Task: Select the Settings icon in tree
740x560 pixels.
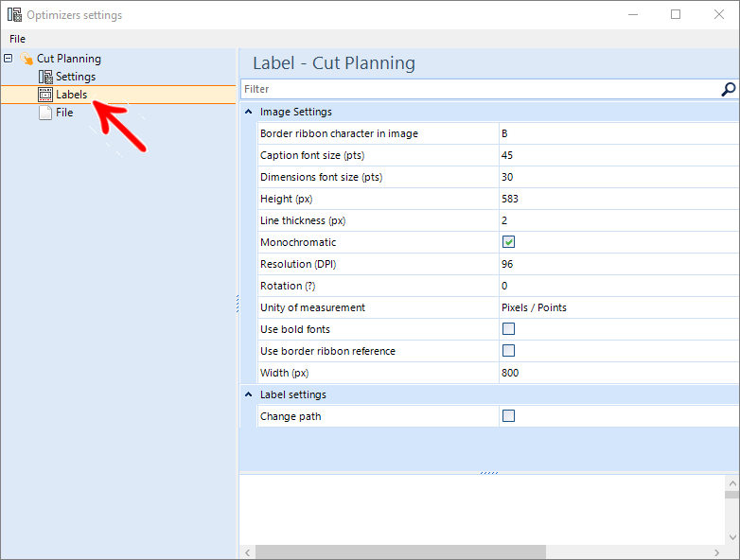Action: pos(45,77)
